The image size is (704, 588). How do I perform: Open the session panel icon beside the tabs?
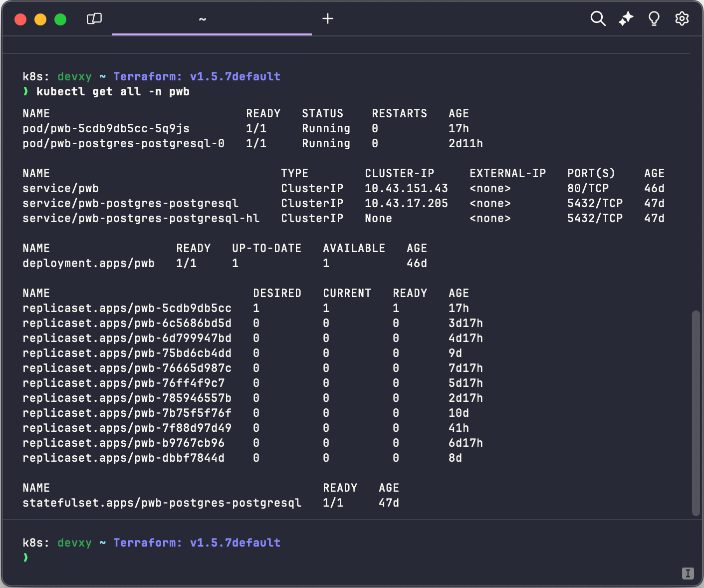coord(94,18)
